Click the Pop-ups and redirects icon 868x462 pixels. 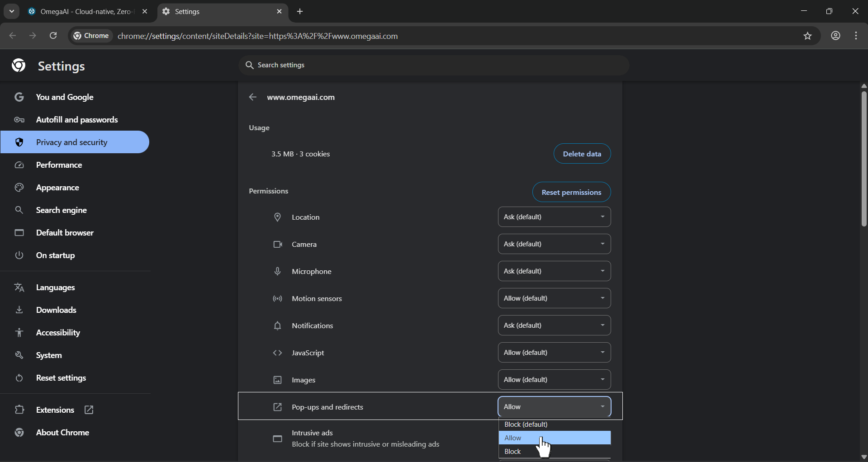[278, 407]
